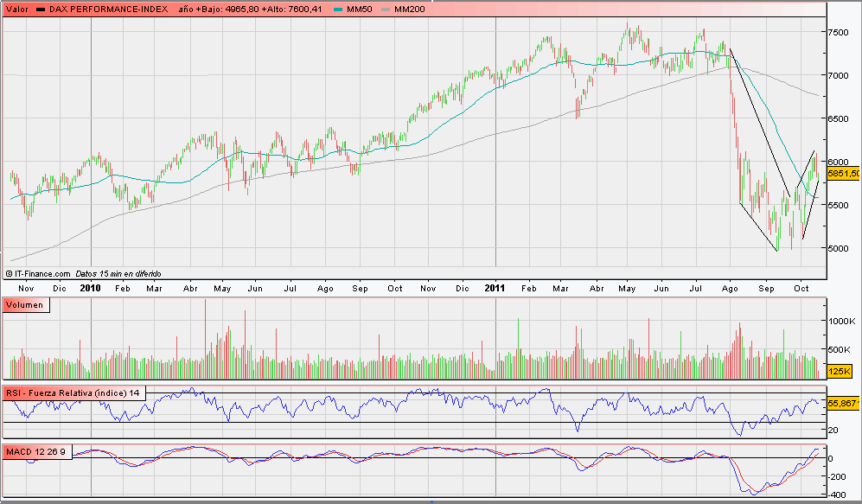Click the MACD axis label -400

(837, 495)
